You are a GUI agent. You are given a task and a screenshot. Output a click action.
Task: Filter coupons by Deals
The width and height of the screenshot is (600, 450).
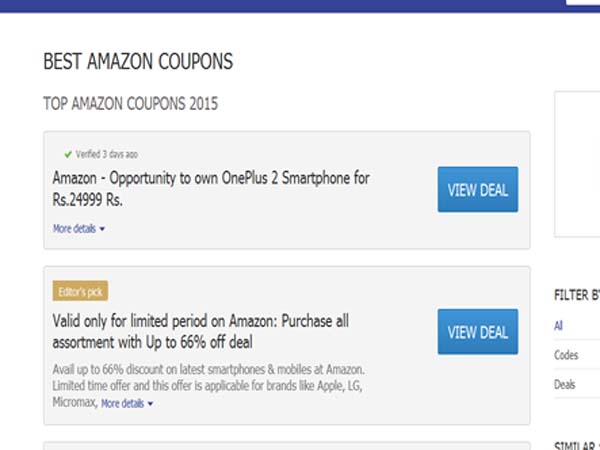click(x=566, y=384)
